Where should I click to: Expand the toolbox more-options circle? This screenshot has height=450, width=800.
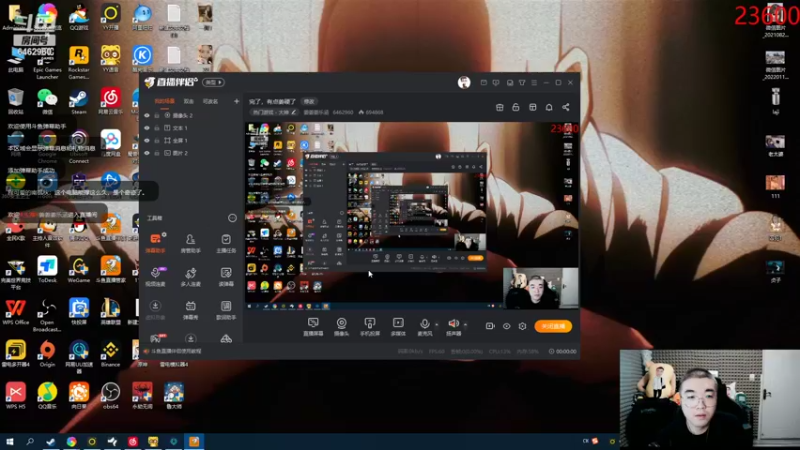point(232,218)
